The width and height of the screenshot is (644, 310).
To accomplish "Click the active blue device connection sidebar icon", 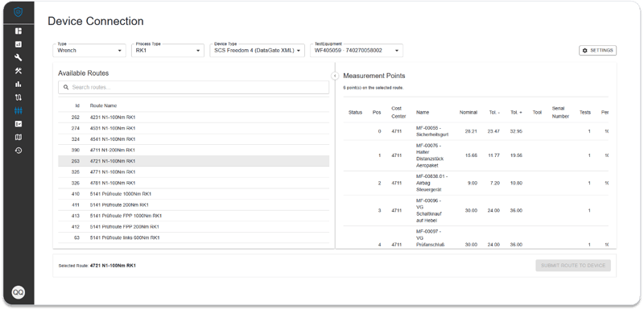I will click(18, 110).
